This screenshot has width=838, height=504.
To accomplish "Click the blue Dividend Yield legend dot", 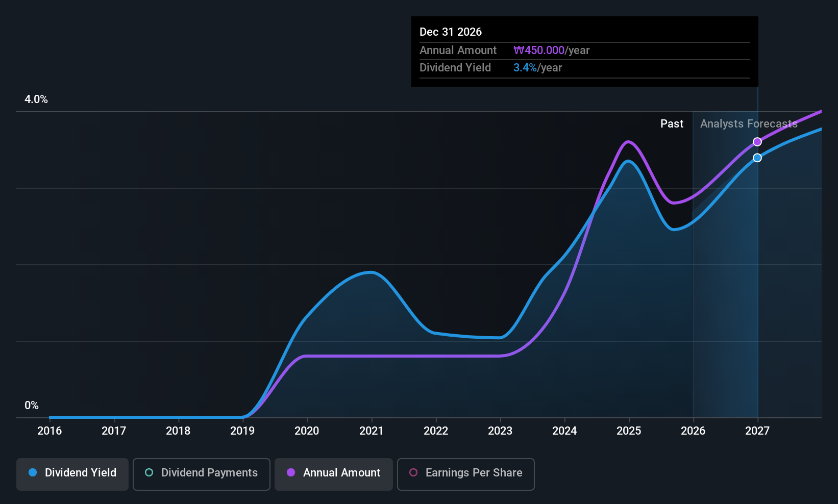I will tap(33, 472).
